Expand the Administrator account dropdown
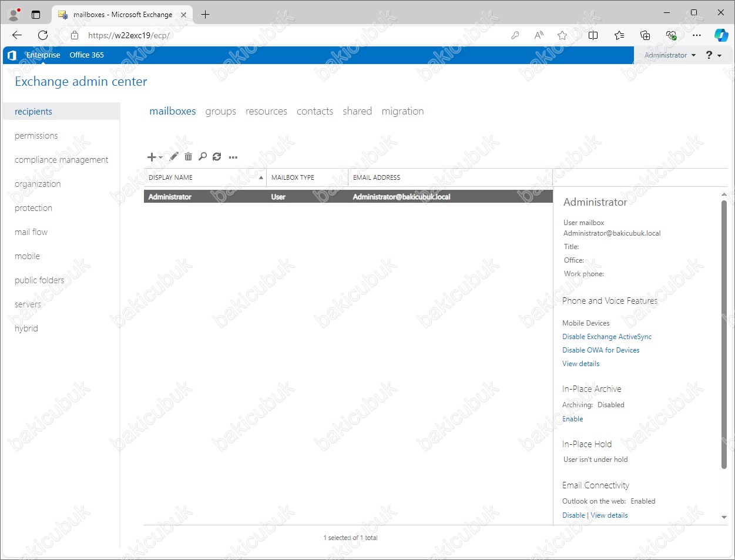The image size is (735, 560). point(670,55)
